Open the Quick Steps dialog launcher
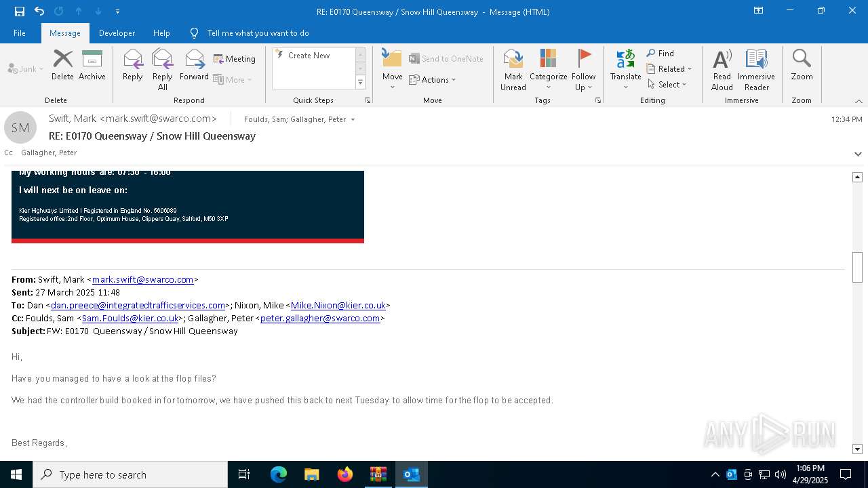 [x=368, y=100]
